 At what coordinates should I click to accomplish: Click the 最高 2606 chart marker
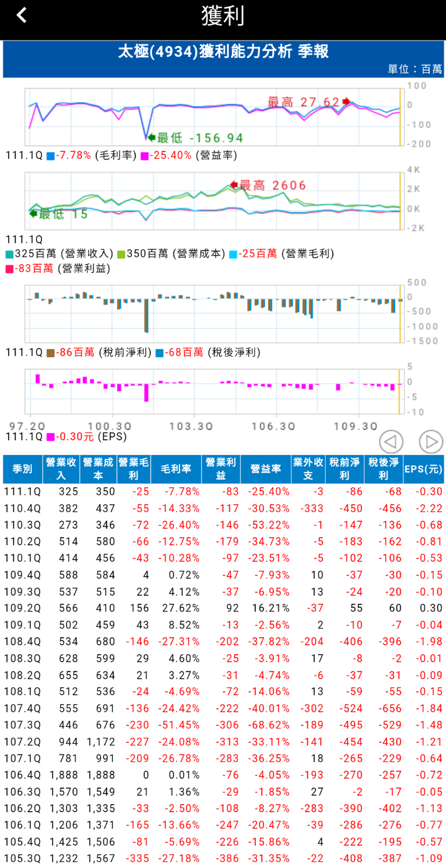268,185
